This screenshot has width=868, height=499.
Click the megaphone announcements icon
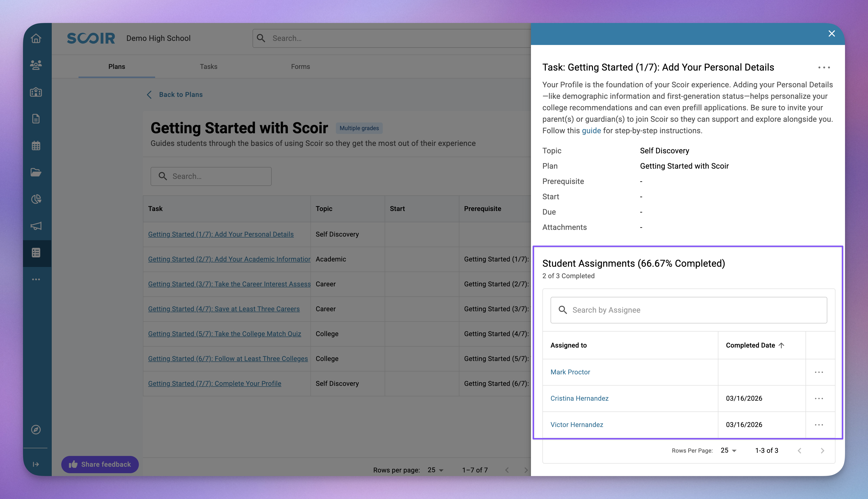click(36, 226)
